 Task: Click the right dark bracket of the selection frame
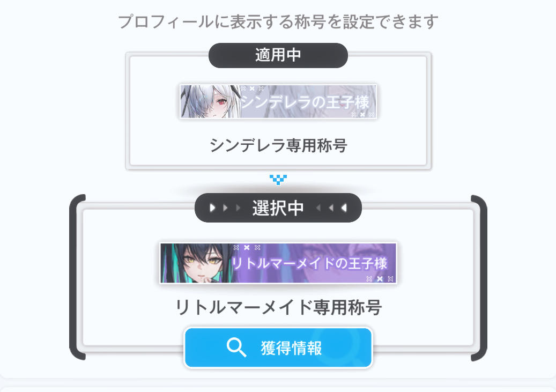(479, 278)
